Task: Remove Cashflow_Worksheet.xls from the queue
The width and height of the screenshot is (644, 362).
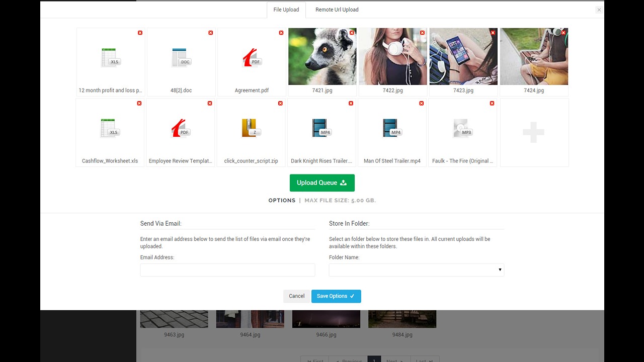Action: (x=139, y=103)
